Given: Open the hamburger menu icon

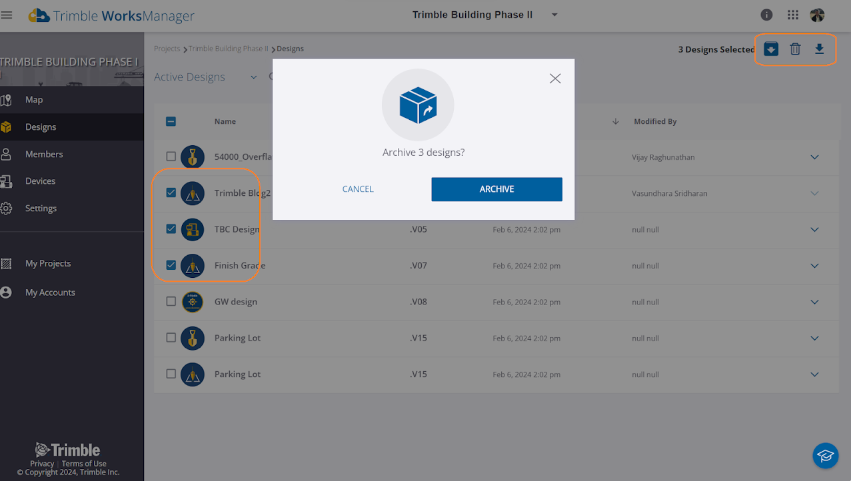Looking at the screenshot, I should pos(8,15).
